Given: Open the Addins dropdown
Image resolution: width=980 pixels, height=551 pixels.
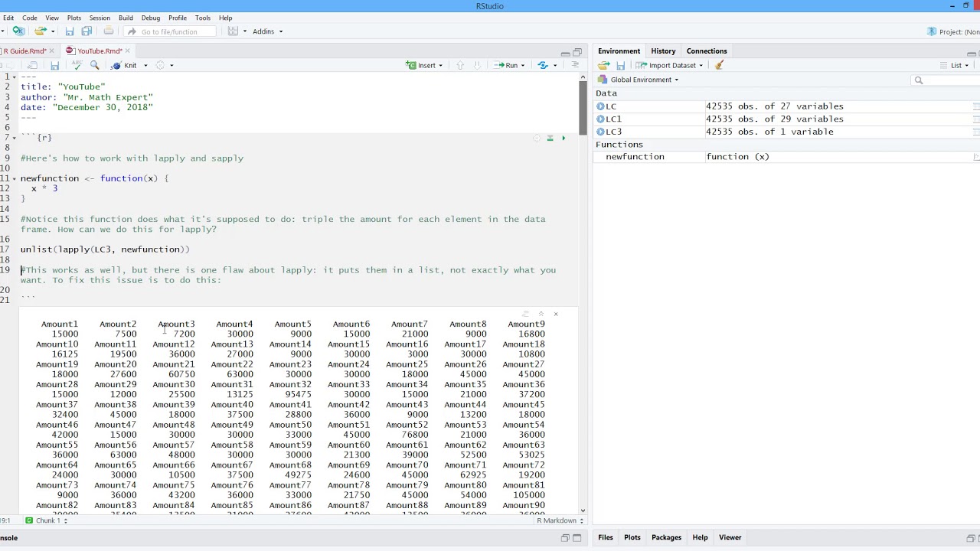Looking at the screenshot, I should tap(268, 31).
